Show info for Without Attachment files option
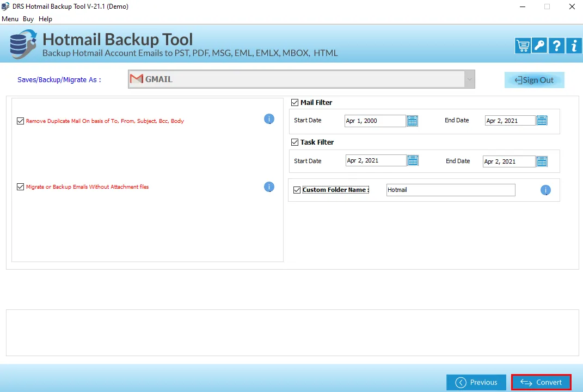 269,186
